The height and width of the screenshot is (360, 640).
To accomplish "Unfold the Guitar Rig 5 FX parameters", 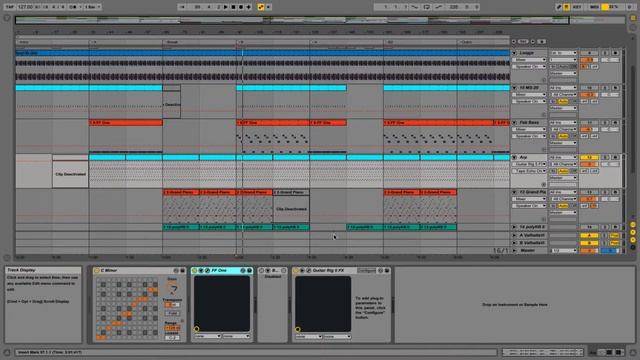I will (302, 271).
